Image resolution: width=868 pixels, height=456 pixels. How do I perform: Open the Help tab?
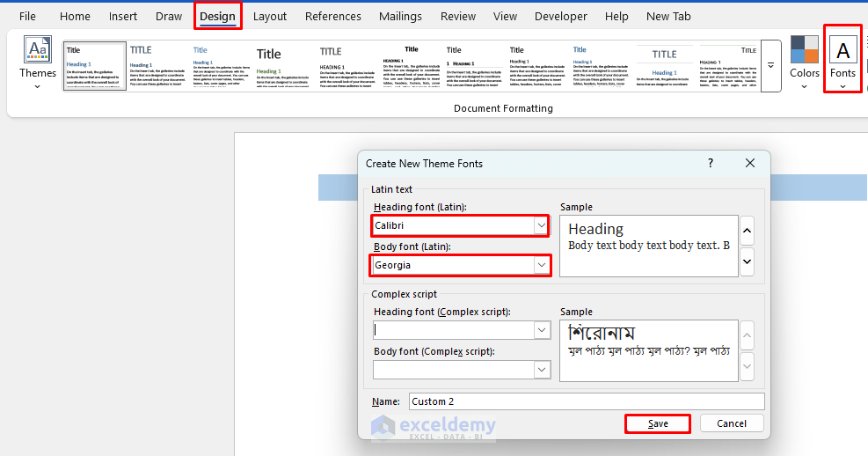[x=616, y=17]
